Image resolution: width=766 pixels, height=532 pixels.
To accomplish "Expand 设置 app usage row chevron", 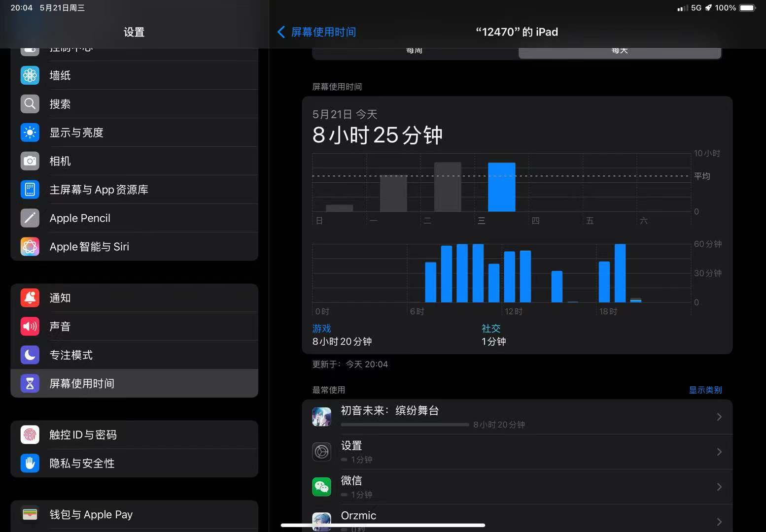I will point(719,452).
